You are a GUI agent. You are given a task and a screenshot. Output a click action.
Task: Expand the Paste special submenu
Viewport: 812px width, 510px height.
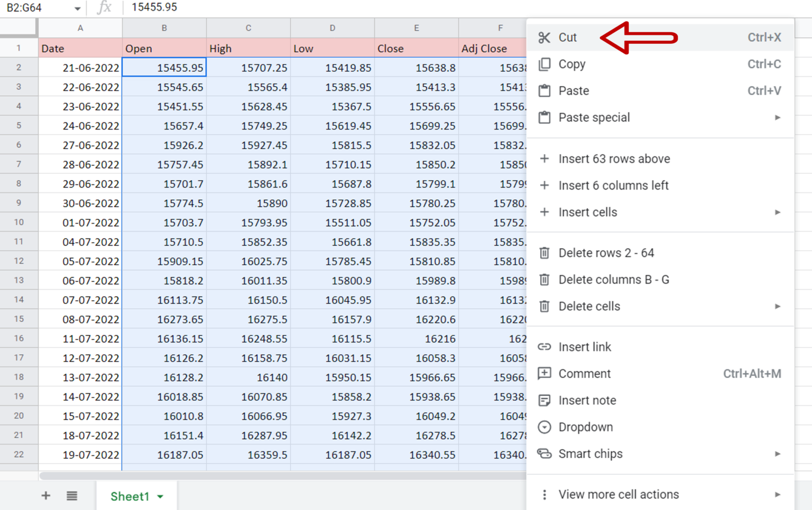pos(777,117)
